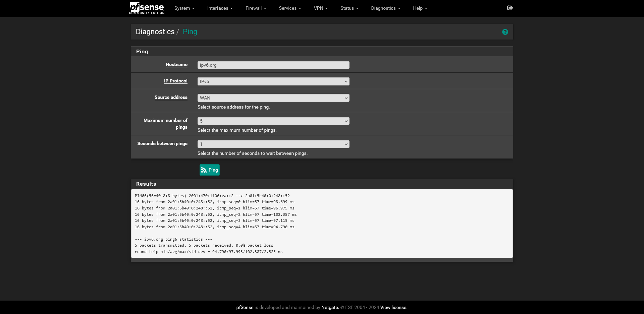Open the Status menu
The height and width of the screenshot is (314, 644).
(349, 8)
